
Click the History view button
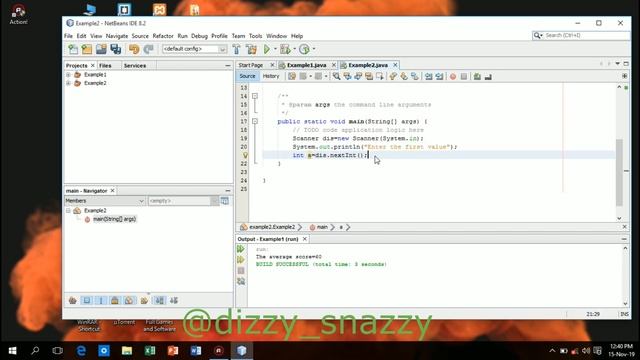click(x=271, y=76)
